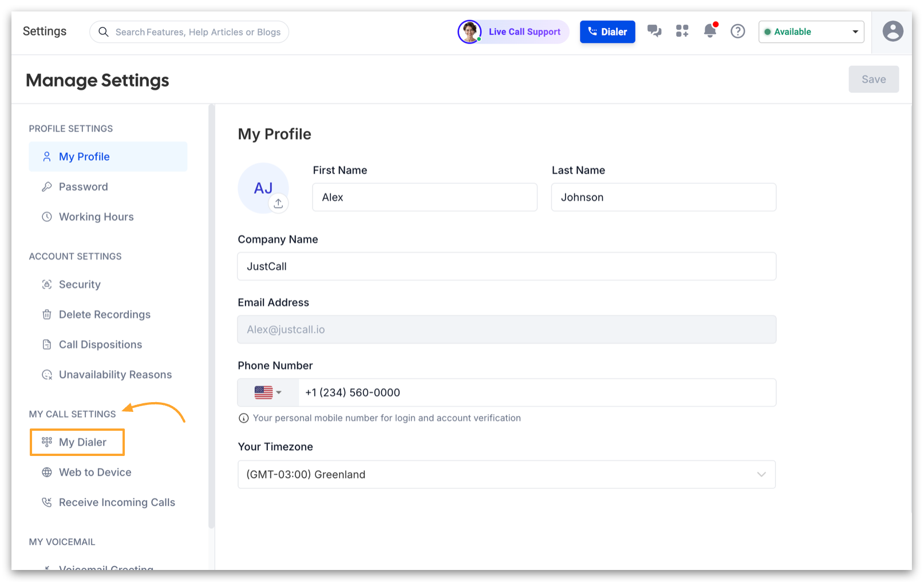Image resolution: width=924 pixels, height=582 pixels.
Task: Click the Password key icon
Action: (x=47, y=187)
